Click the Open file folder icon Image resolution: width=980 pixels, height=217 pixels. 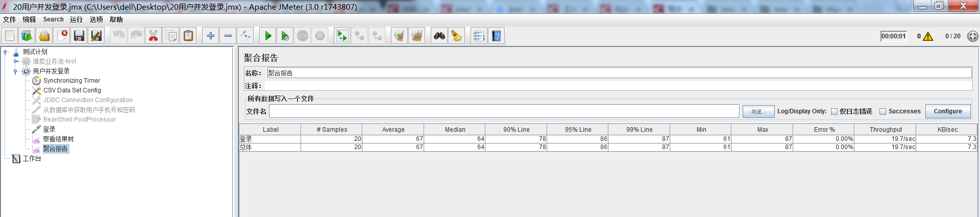pos(44,36)
